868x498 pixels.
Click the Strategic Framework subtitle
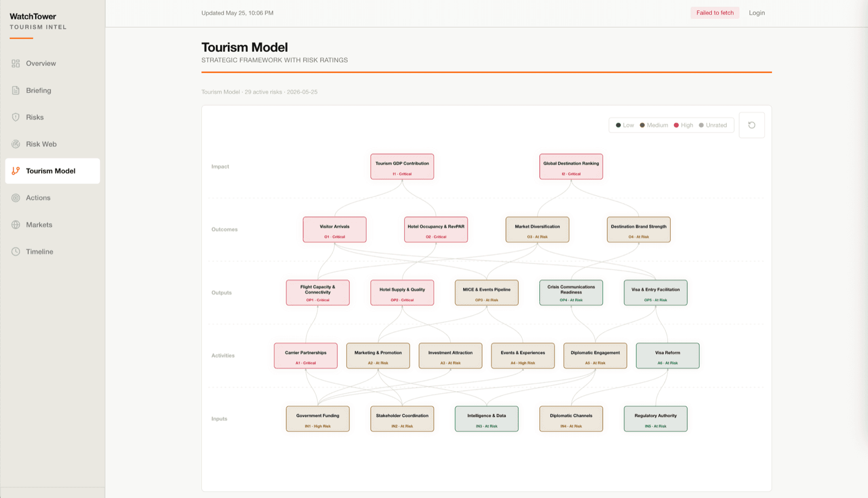(275, 60)
